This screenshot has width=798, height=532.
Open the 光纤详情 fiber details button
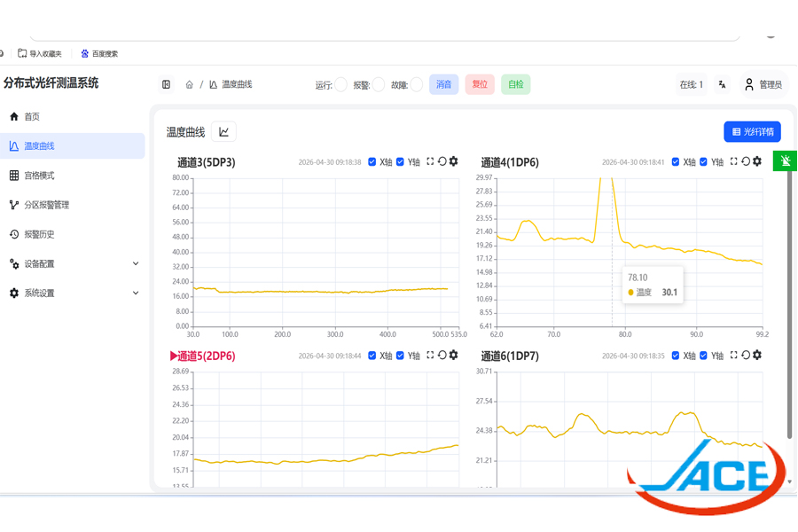(x=752, y=132)
